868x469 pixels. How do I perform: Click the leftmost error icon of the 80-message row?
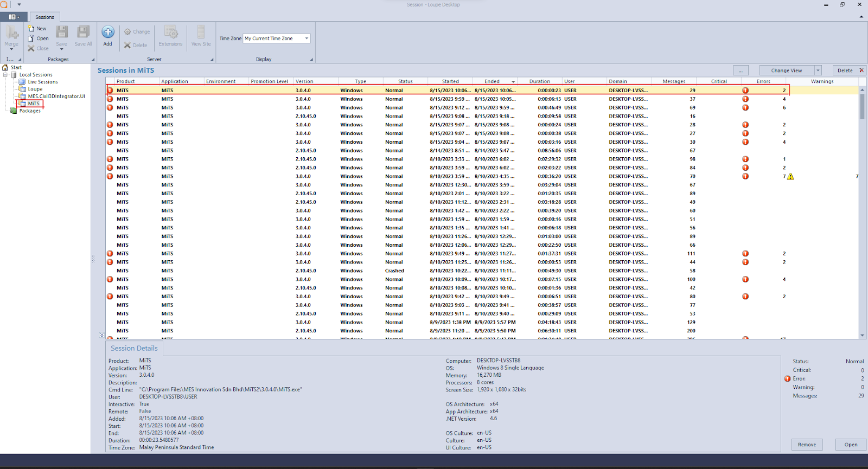pos(110,297)
